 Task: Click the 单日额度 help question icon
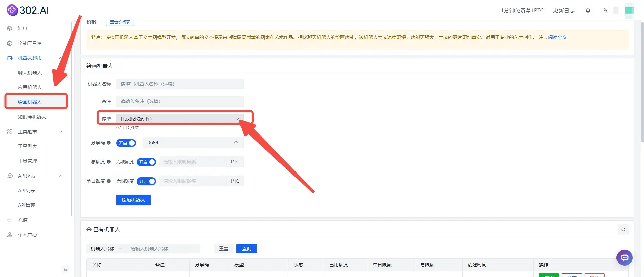pyautogui.click(x=109, y=181)
